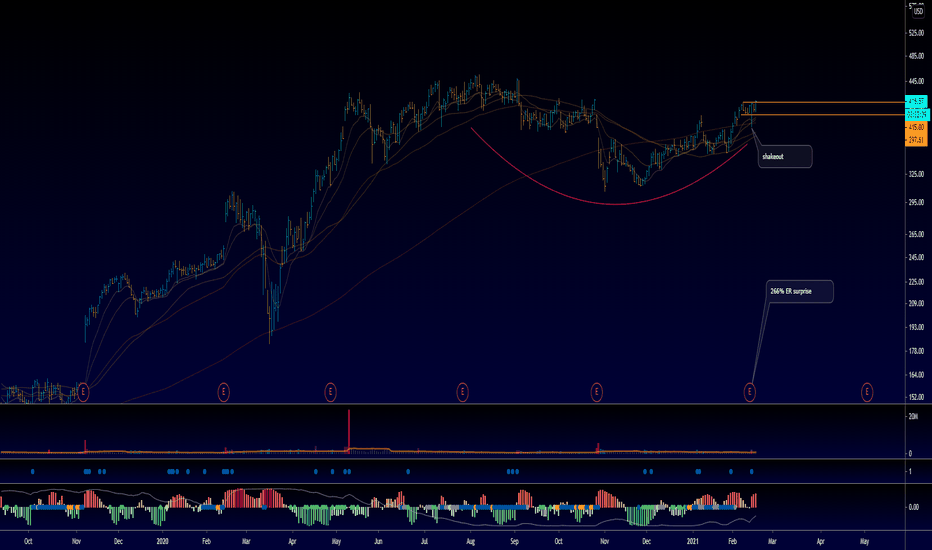Click the 445.00 price axis label
932x550 pixels.
pos(916,81)
